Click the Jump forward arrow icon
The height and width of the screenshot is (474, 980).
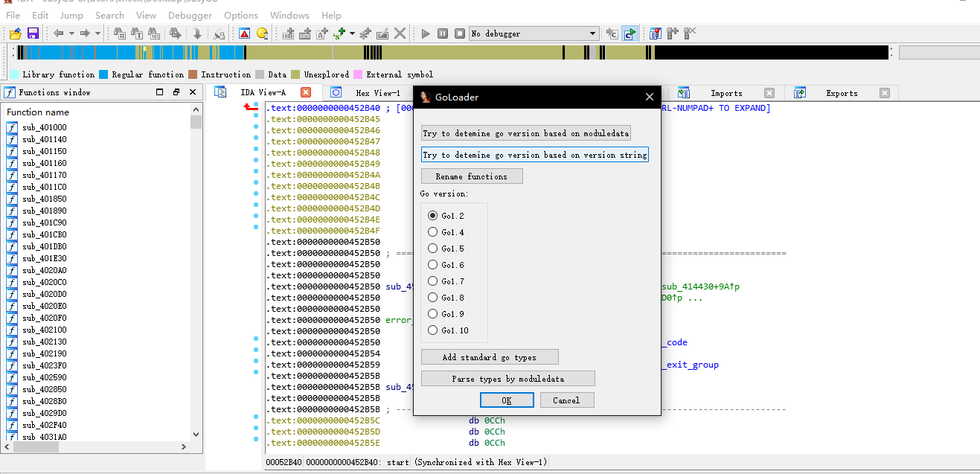pos(85,33)
